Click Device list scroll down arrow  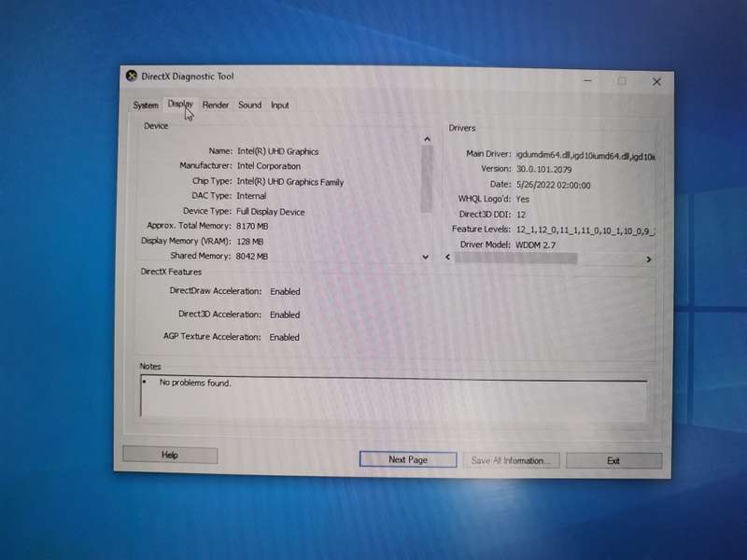[426, 258]
